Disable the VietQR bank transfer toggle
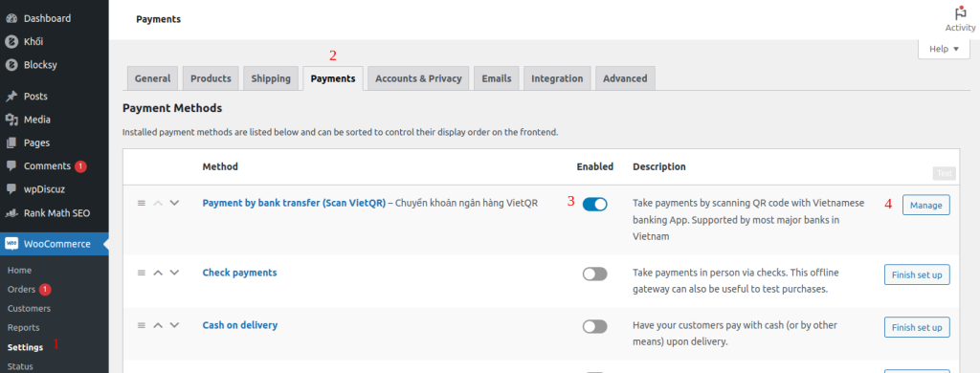This screenshot has height=373, width=980. pyautogui.click(x=594, y=205)
